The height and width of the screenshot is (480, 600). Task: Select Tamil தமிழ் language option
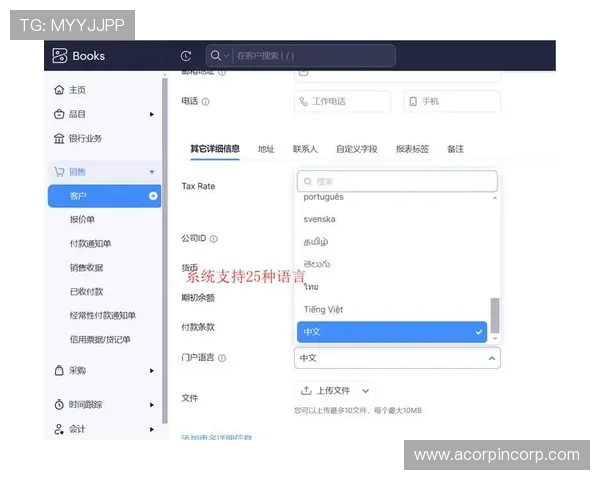coord(316,242)
